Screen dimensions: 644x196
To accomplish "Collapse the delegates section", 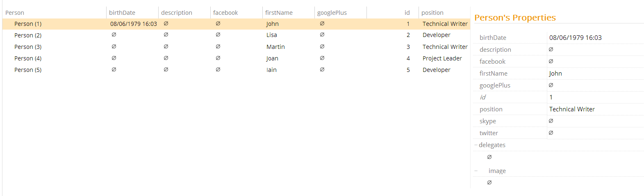I will [x=476, y=145].
